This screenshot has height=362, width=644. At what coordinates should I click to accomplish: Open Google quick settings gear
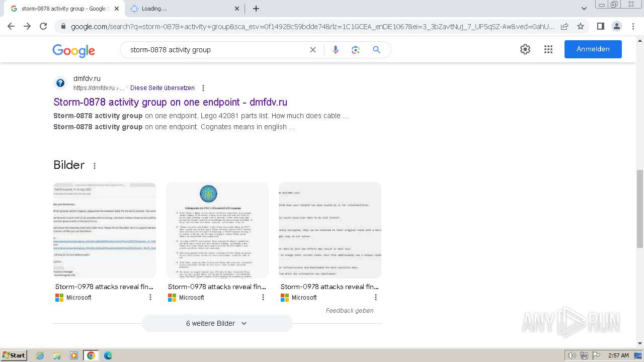tap(525, 49)
